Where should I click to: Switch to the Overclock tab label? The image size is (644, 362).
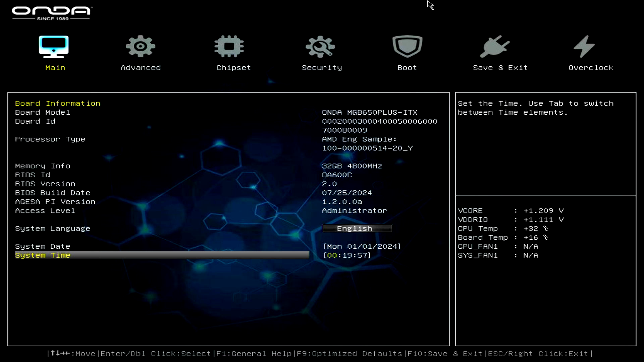tap(591, 68)
